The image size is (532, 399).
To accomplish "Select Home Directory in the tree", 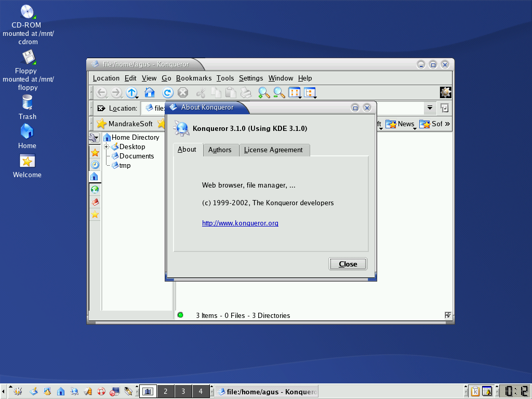I will point(131,137).
